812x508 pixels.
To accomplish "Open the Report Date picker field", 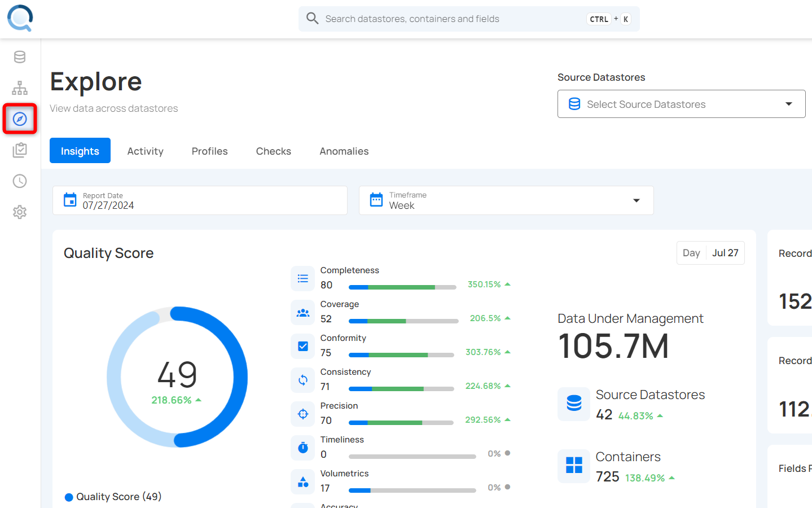I will pos(200,200).
